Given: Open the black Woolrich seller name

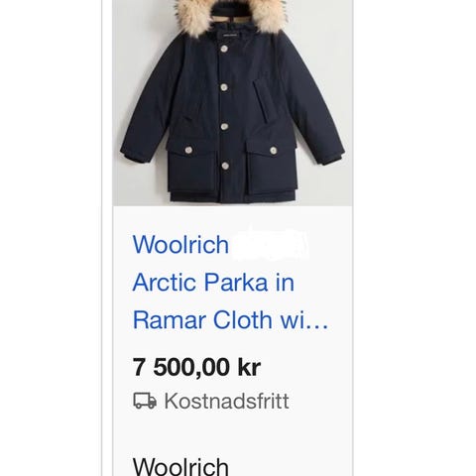Looking at the screenshot, I should tap(180, 466).
